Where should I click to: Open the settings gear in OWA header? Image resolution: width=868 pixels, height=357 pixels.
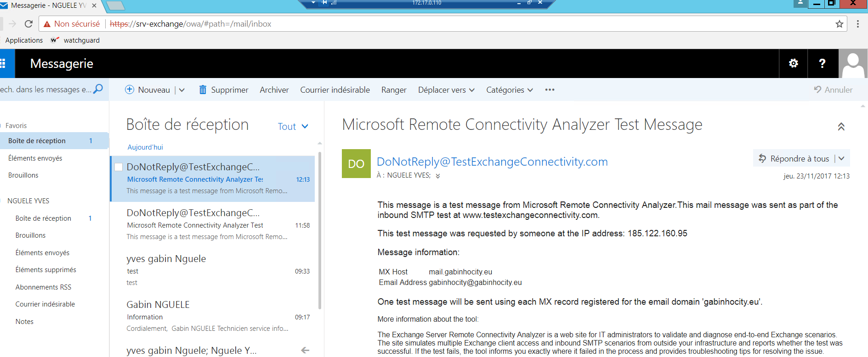794,63
